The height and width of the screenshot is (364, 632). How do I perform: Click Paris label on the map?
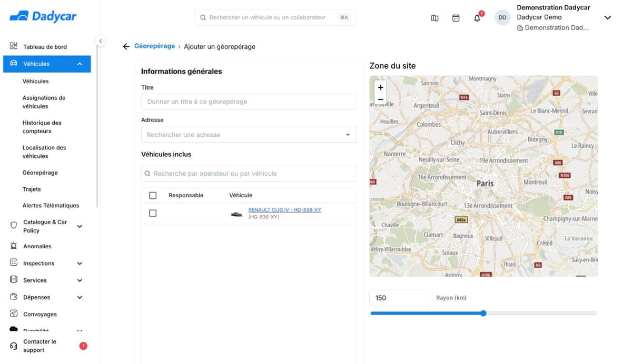[485, 183]
